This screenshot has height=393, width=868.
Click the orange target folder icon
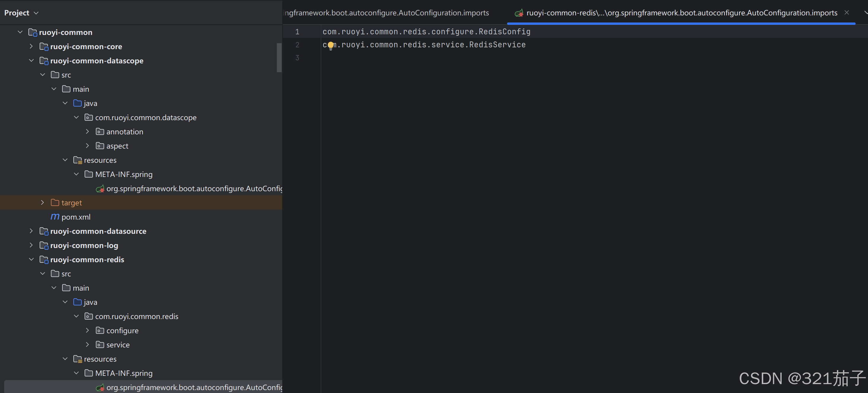(x=55, y=203)
